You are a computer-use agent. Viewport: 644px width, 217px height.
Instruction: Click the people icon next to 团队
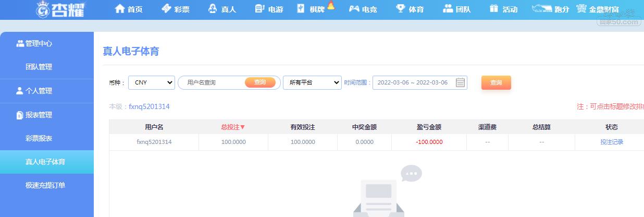448,8
